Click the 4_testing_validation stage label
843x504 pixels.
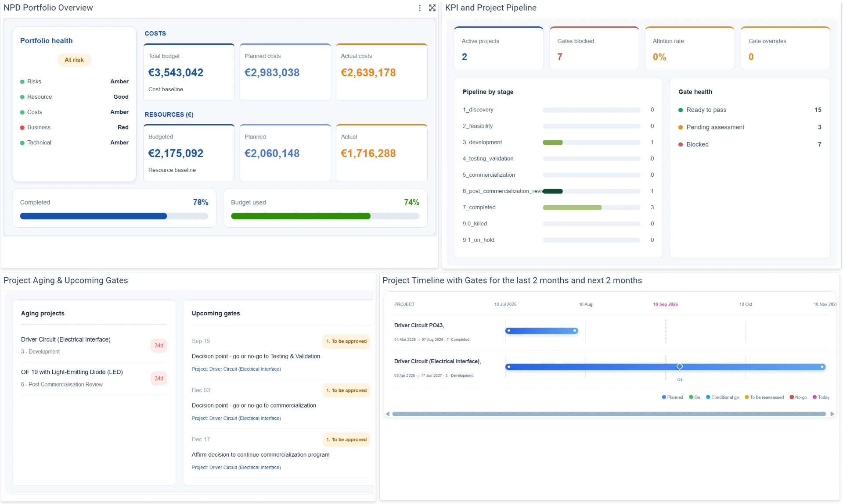[x=488, y=159]
